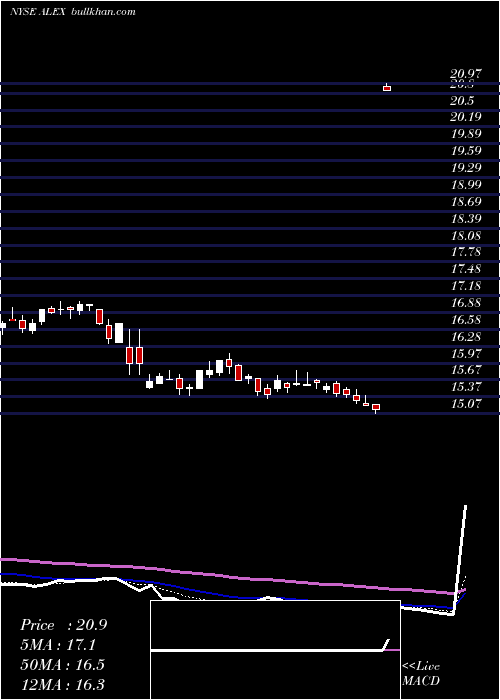The height and width of the screenshot is (700, 500).
Task: Click the 18.69 price axis label
Action: 466,202
